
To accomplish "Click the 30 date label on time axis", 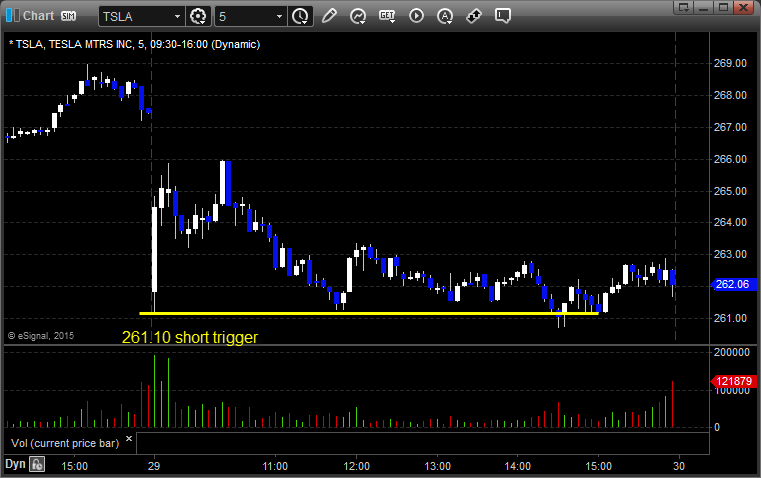I will coord(679,466).
